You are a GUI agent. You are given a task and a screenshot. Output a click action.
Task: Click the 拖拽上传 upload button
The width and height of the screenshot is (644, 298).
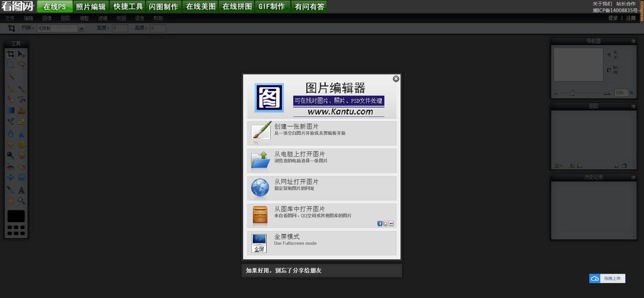607,278
